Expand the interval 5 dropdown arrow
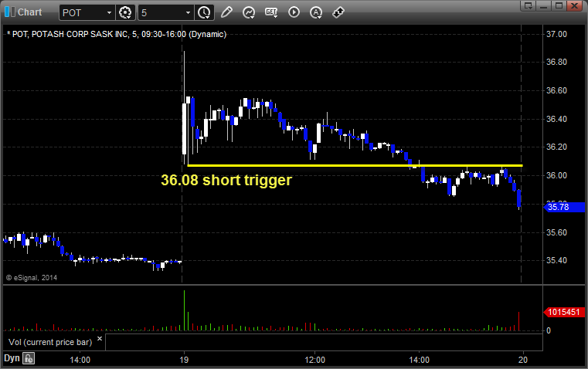 coord(189,12)
